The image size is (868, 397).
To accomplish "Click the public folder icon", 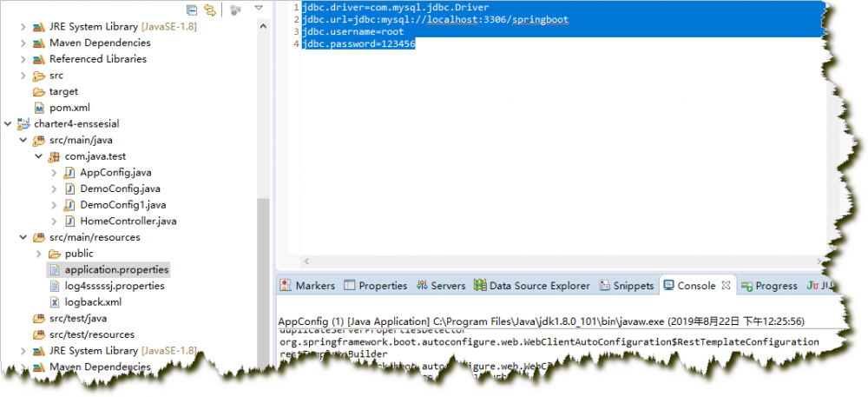I will coord(54,254).
